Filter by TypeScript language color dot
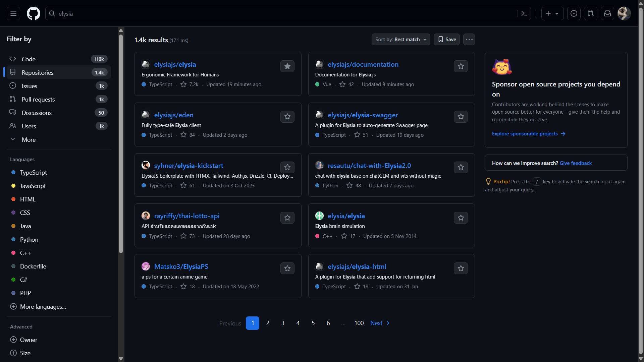 [x=13, y=173]
